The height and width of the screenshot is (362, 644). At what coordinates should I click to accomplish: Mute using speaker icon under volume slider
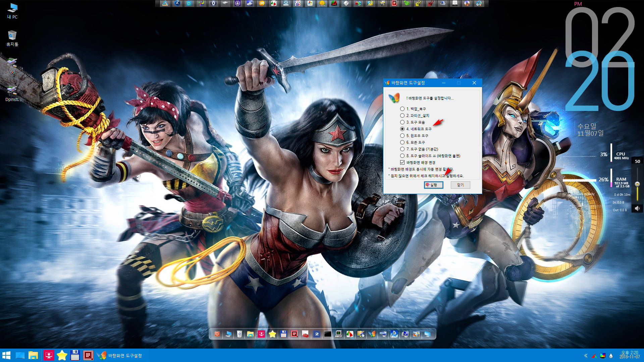coord(637,208)
